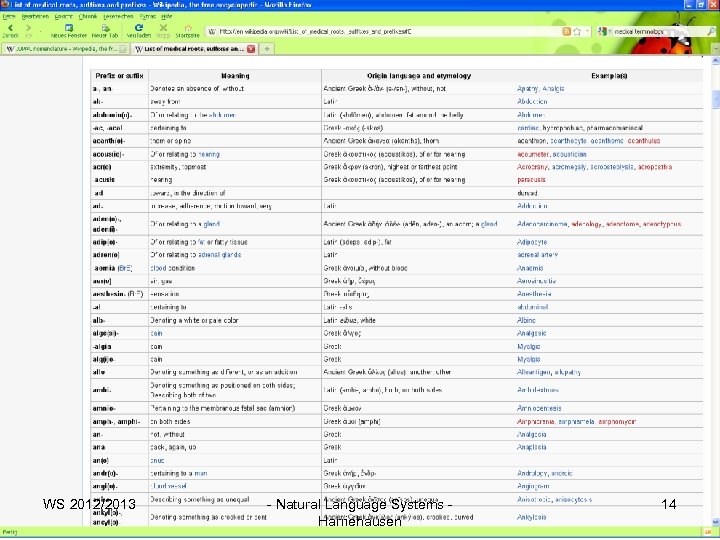Open the Hilfe menu
720x540 pixels.
tap(167, 16)
